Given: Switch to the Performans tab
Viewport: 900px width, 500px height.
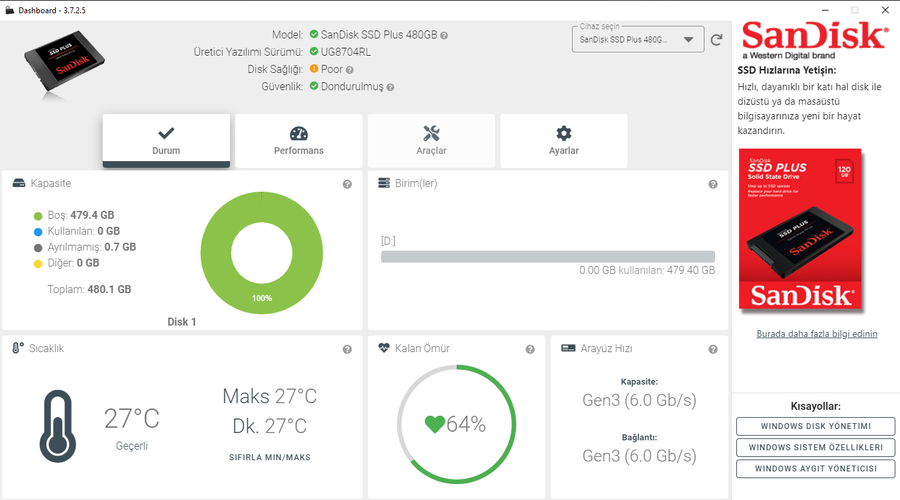Looking at the screenshot, I should pos(298,141).
